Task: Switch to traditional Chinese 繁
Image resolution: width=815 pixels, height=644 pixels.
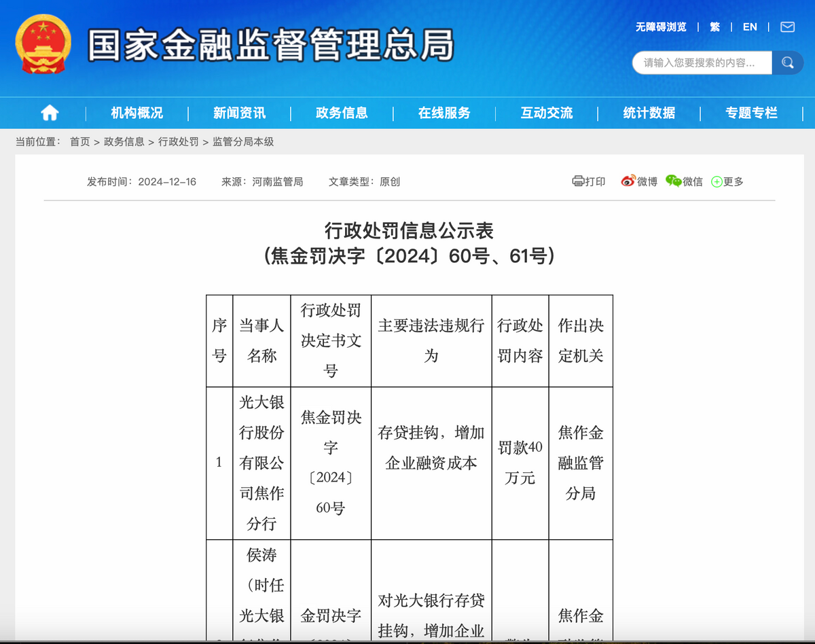Action: [714, 27]
